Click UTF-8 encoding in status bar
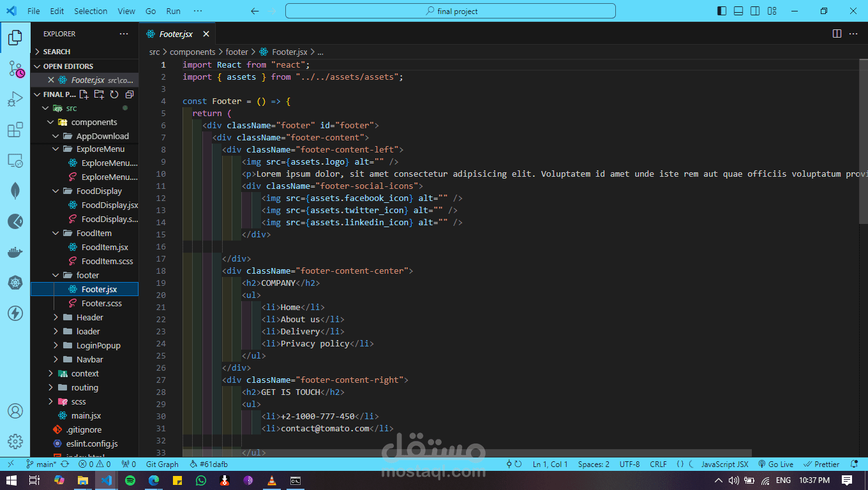Screen dimensions: 868x490 [x=629, y=464]
